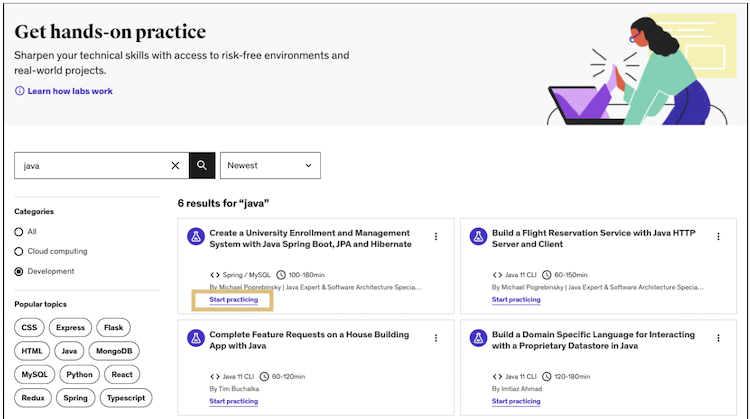Clear the java search text

[x=176, y=166]
